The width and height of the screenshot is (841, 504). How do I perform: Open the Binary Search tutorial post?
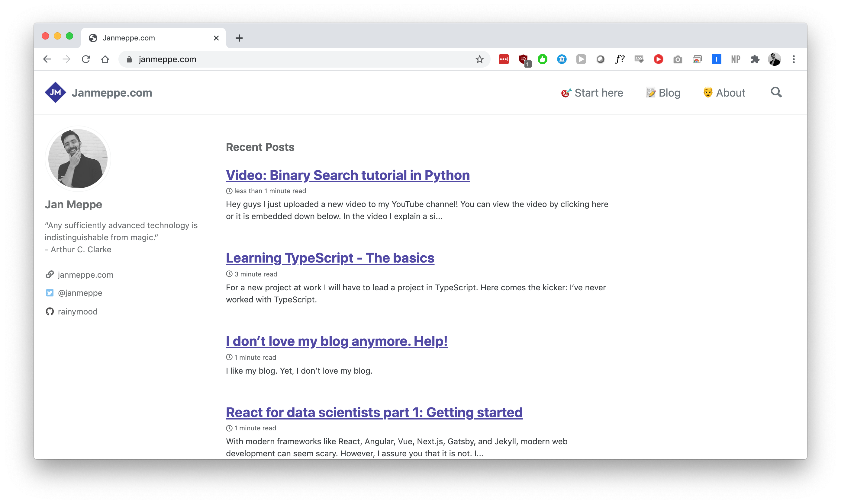pyautogui.click(x=348, y=175)
